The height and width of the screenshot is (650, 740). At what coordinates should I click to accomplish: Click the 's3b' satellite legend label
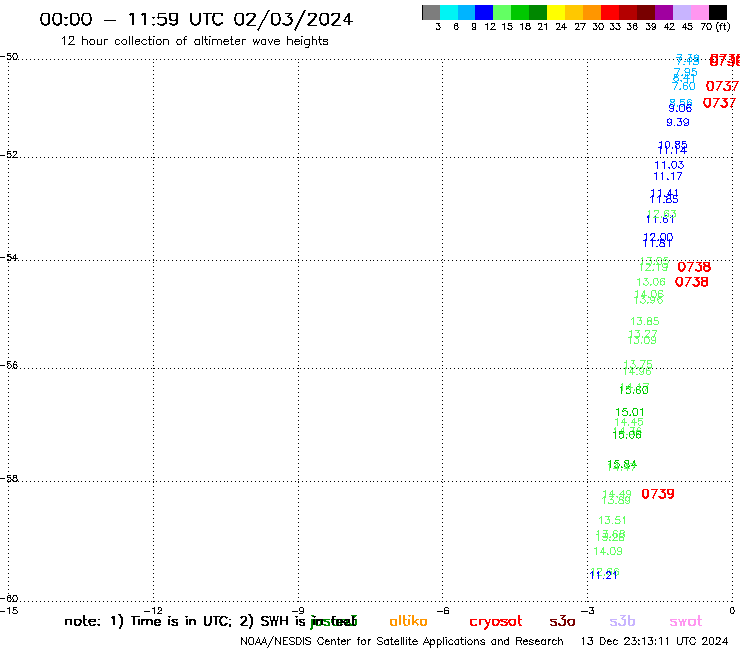tap(622, 621)
